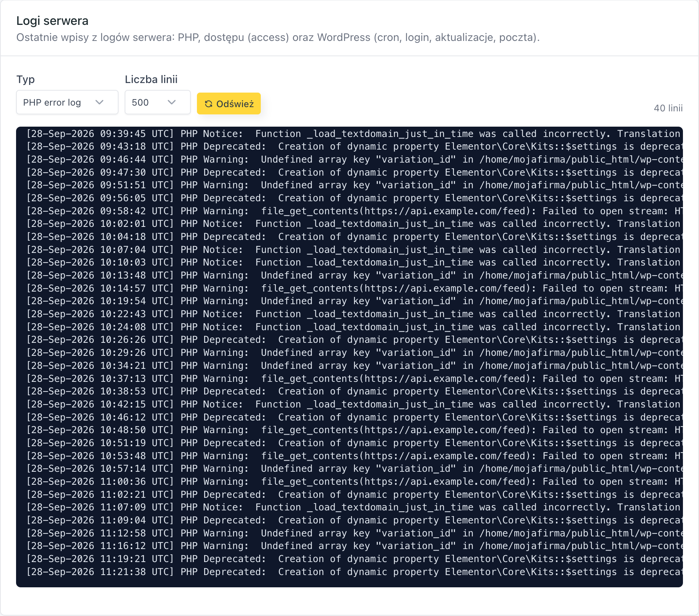Select log line timestamped 10:19:54
Image resolution: width=699 pixels, height=616 pixels.
click(354, 301)
